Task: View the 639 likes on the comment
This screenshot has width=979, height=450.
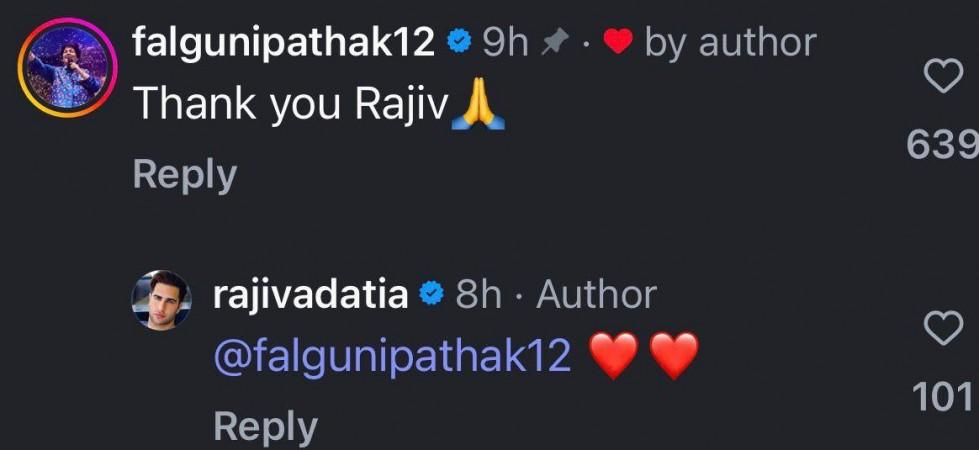Action: (942, 144)
